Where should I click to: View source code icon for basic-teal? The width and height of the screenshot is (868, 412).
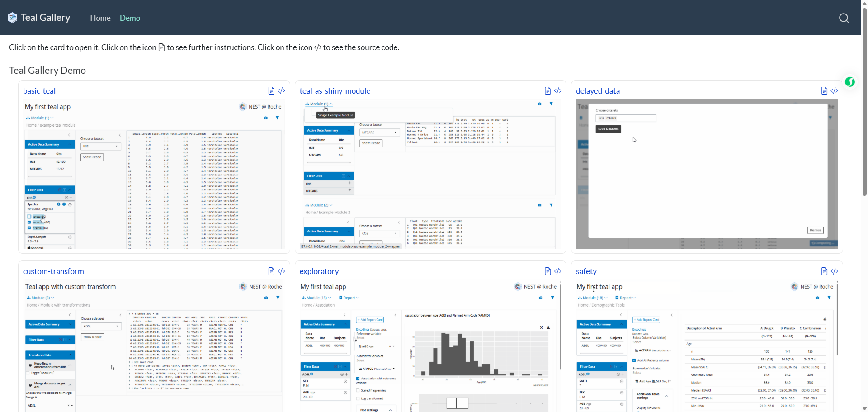coord(281,91)
